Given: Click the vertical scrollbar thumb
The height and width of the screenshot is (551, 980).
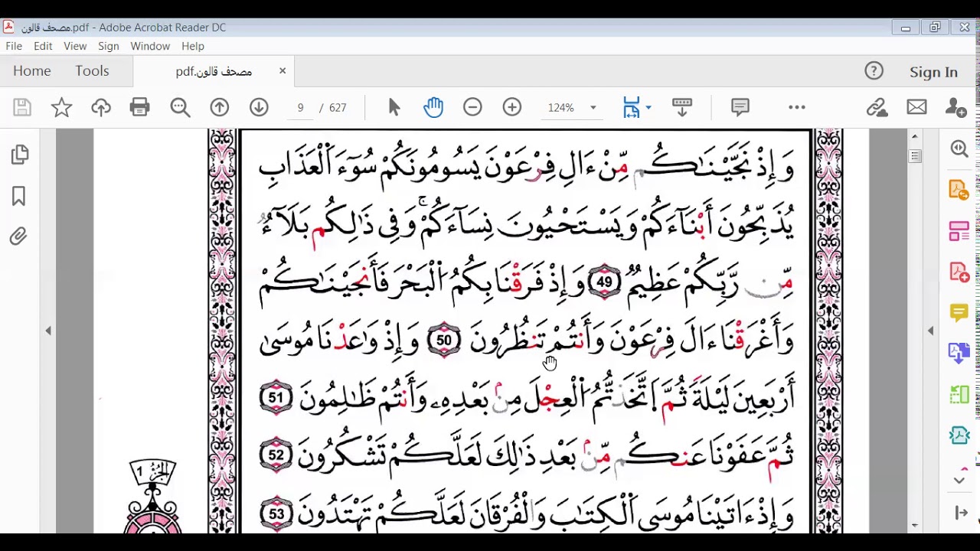Looking at the screenshot, I should [x=915, y=156].
